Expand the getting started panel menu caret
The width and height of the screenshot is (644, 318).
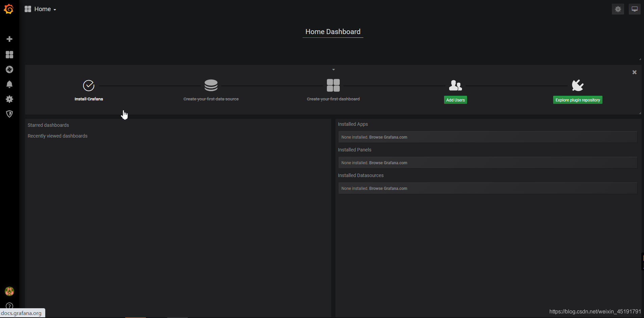[334, 69]
